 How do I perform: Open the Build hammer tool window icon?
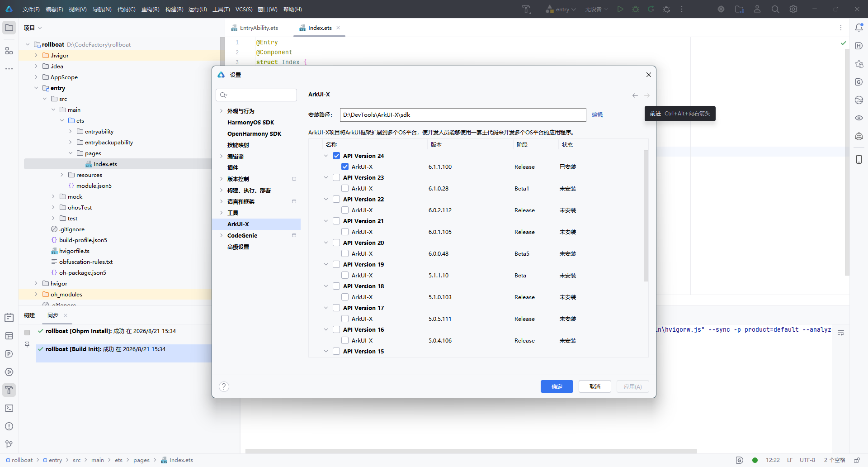9,390
